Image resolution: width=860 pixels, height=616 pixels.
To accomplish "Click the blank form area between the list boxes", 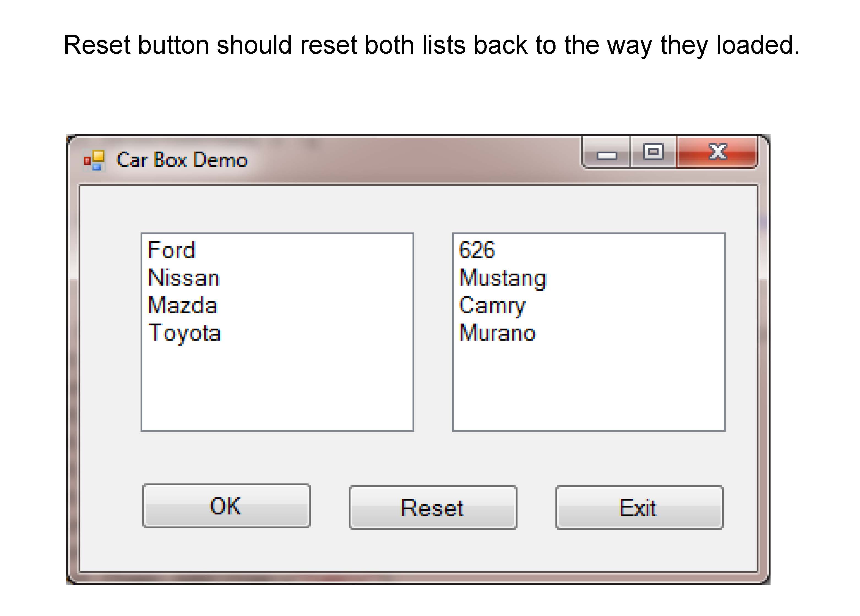I will pyautogui.click(x=433, y=332).
